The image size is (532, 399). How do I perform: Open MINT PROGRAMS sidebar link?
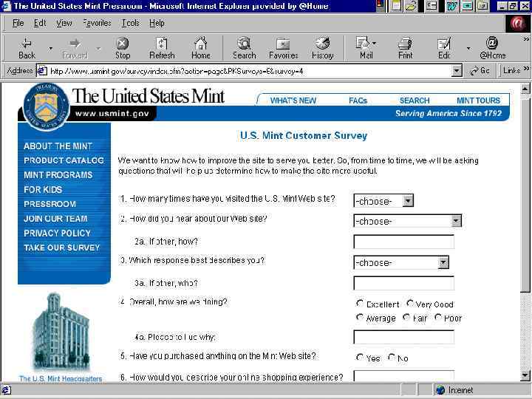58,175
